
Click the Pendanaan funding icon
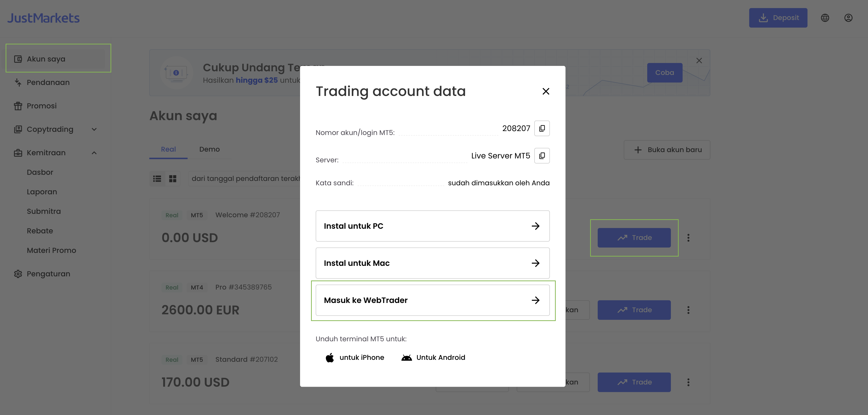[18, 82]
